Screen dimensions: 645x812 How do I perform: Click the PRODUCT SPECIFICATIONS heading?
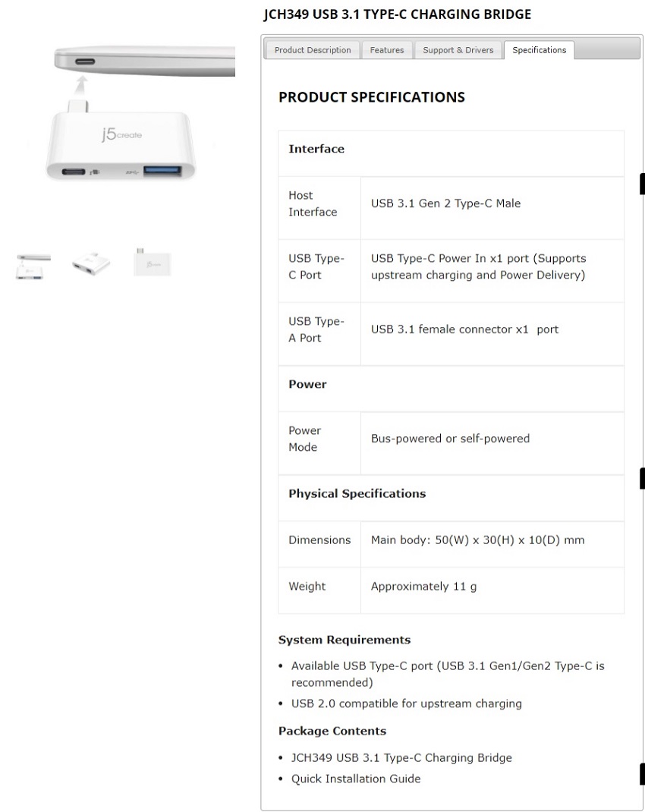(372, 97)
